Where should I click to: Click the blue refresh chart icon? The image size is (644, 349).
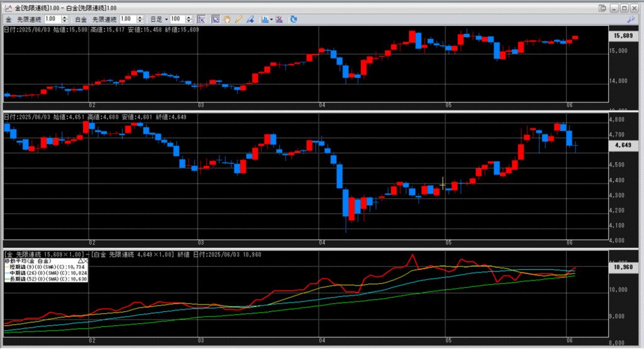(294, 19)
